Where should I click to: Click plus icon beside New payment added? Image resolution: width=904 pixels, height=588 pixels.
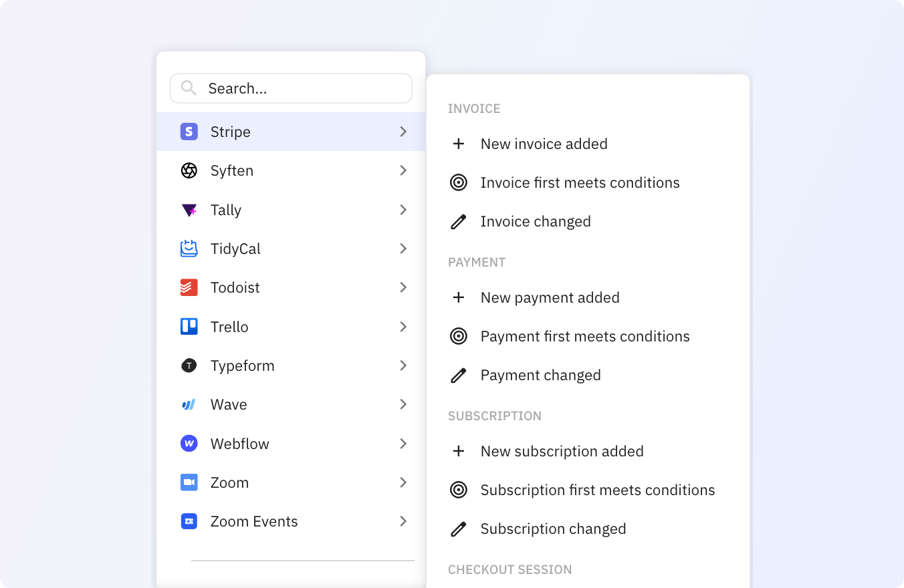click(x=459, y=297)
